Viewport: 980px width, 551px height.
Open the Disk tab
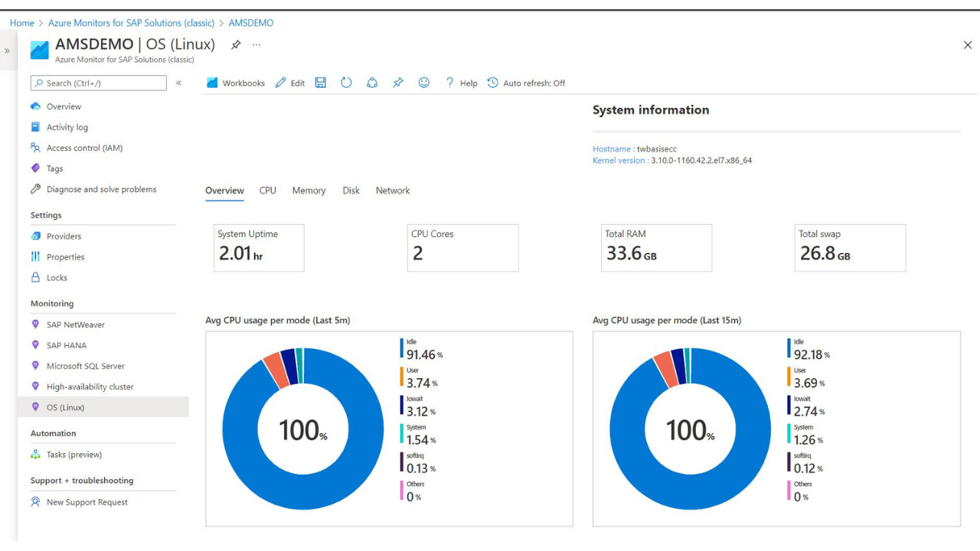[351, 191]
